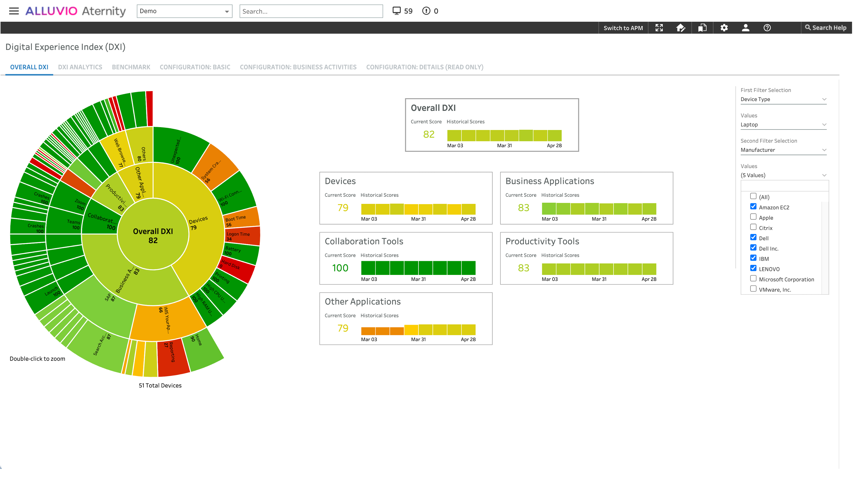Click the Switch to APM button
The height and width of the screenshot is (504, 865).
tap(623, 28)
